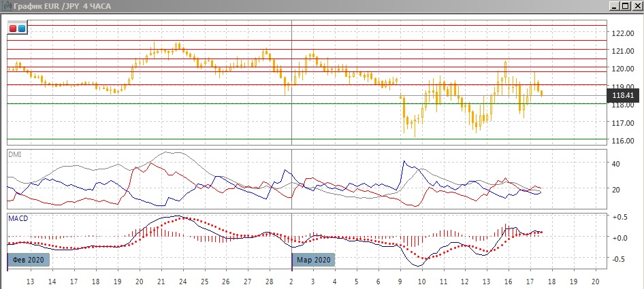Click the MACD indicator label

coord(18,218)
